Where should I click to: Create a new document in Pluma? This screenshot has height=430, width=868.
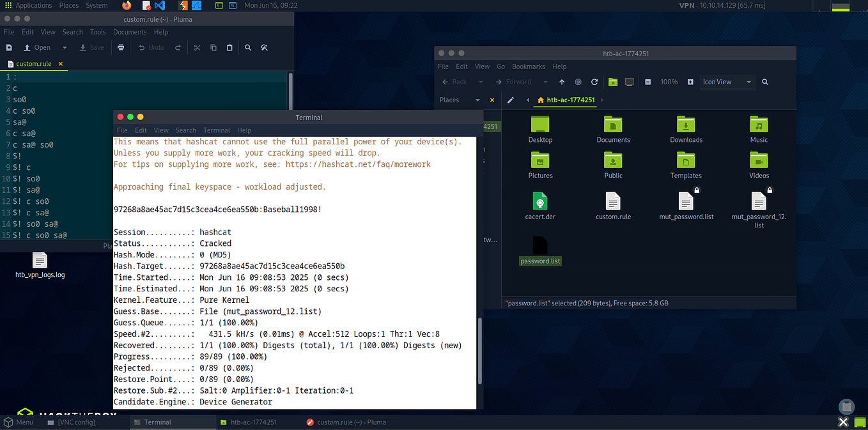(x=8, y=47)
